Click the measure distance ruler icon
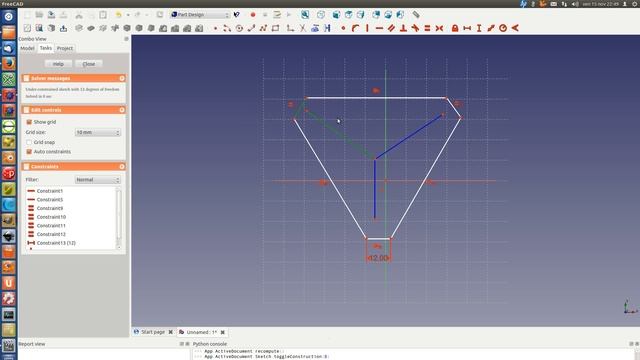Image resolution: width=640 pixels, height=360 pixels. click(x=416, y=15)
